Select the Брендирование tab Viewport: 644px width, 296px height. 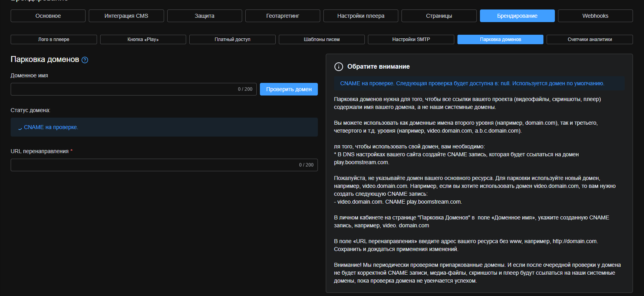click(517, 16)
